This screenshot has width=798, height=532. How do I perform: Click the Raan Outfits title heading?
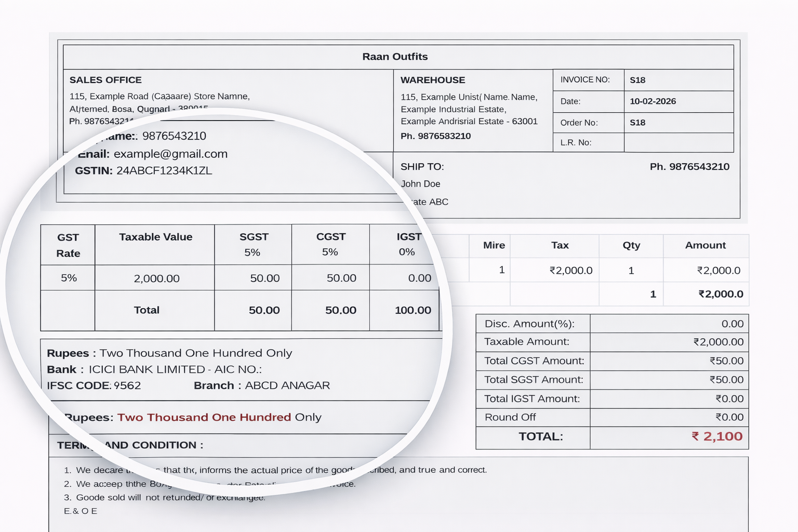coord(395,57)
